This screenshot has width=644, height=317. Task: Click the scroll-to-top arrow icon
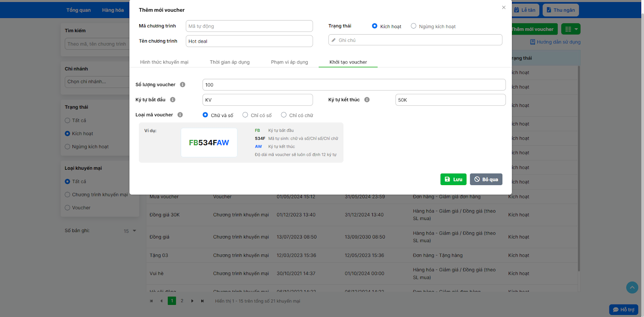632,287
